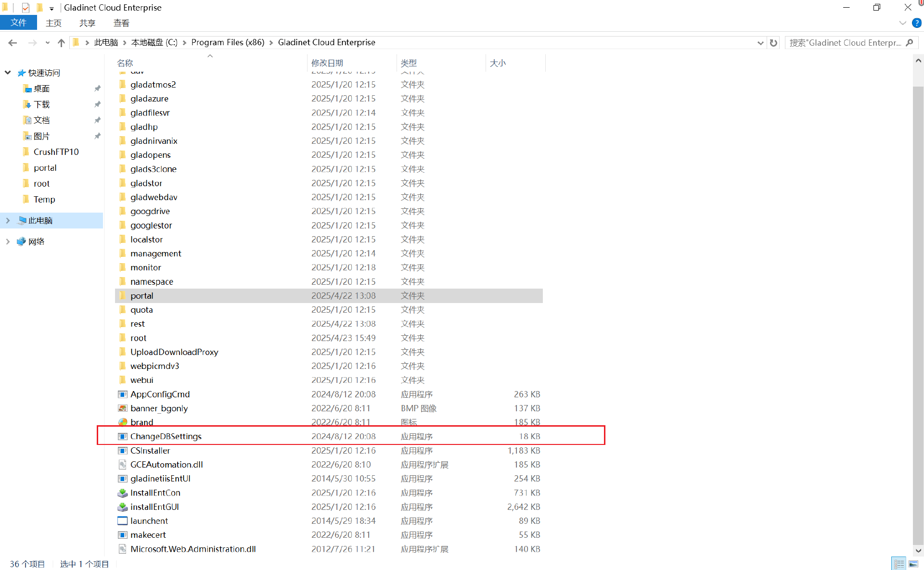The height and width of the screenshot is (570, 924).
Task: Click the brand icon file
Action: click(123, 422)
